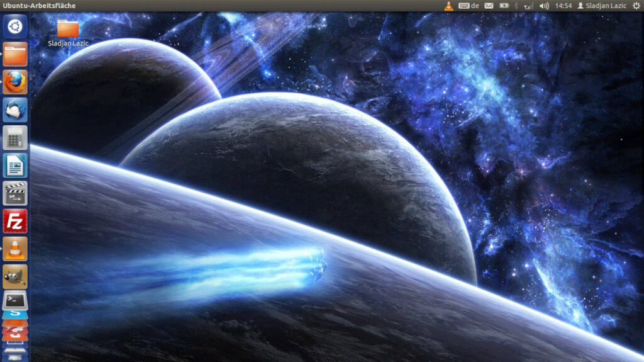
Task: Open the Sladjan Lazic user menu
Action: pos(602,6)
